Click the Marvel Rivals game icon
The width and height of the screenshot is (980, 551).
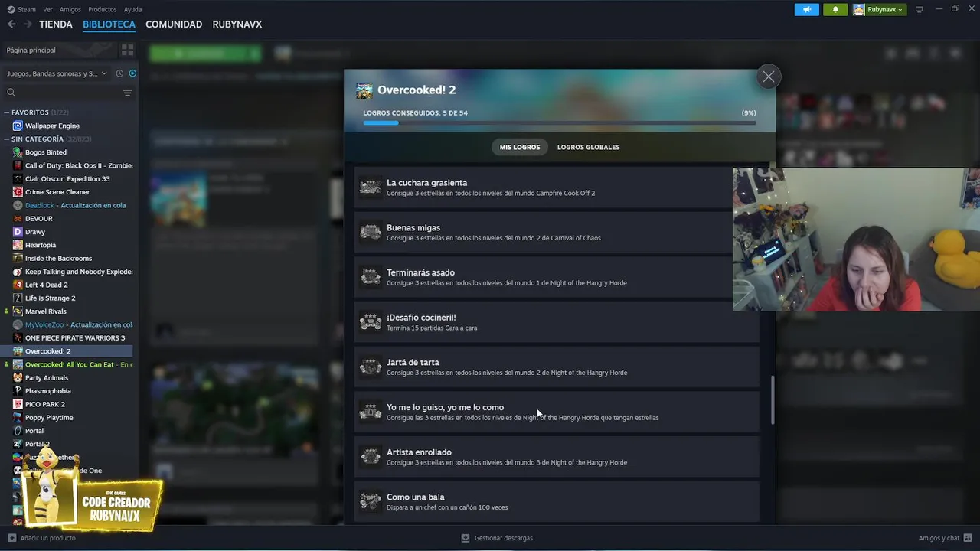click(18, 311)
